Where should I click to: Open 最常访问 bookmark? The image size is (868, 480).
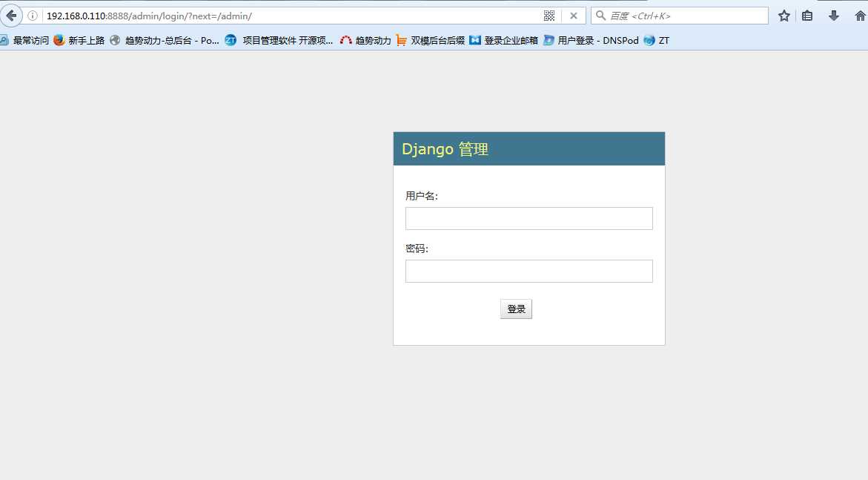[x=25, y=40]
